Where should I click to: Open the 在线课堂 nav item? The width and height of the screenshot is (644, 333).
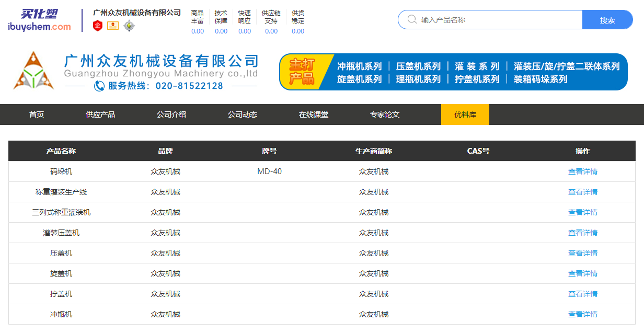click(314, 114)
